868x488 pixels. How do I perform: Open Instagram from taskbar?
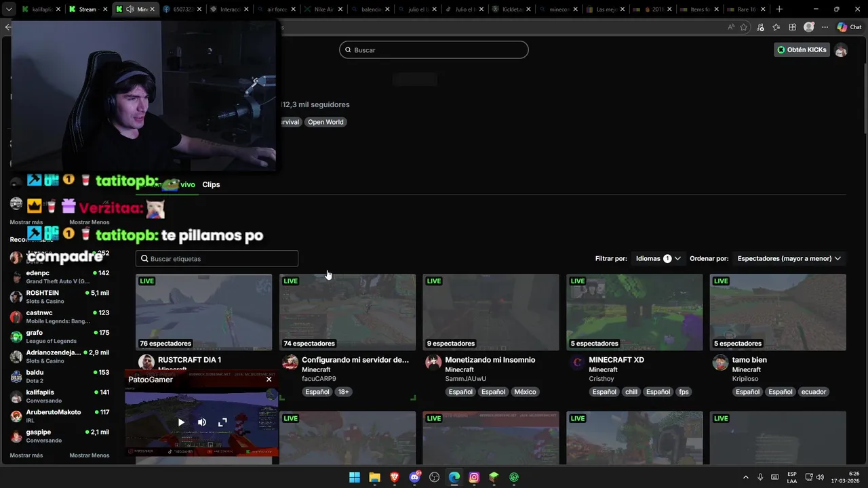click(474, 477)
